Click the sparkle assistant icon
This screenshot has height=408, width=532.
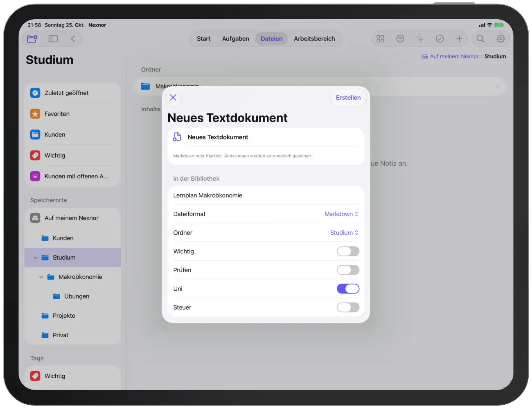tap(420, 39)
